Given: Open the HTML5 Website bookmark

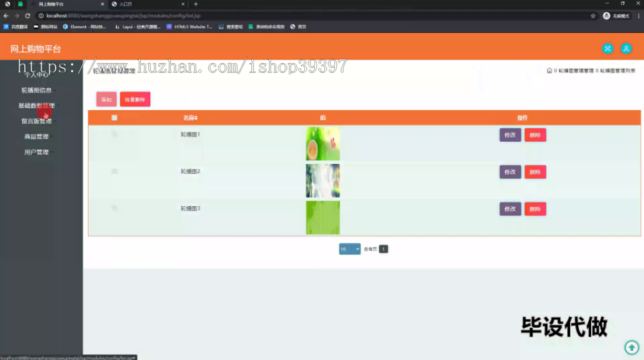Looking at the screenshot, I should pos(190,26).
